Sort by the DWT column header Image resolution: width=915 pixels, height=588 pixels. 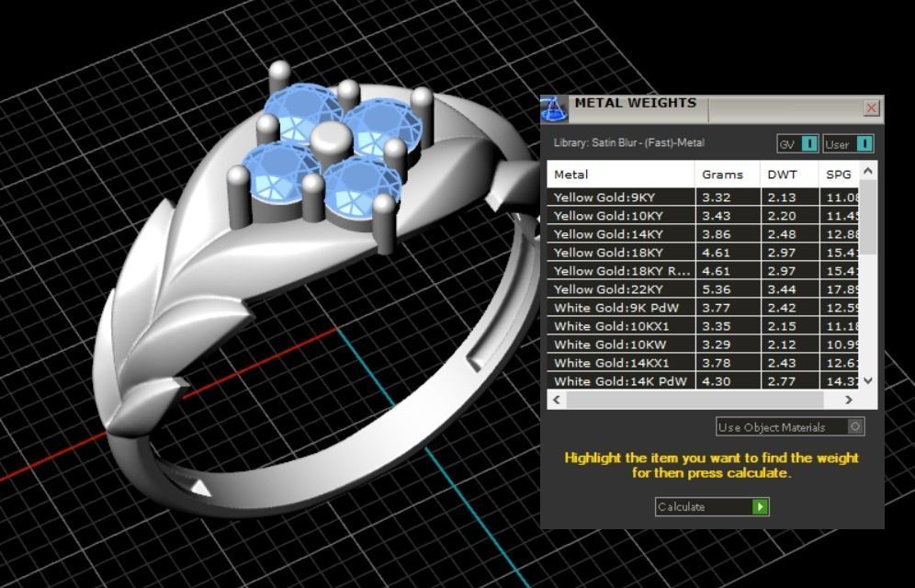pos(789,175)
